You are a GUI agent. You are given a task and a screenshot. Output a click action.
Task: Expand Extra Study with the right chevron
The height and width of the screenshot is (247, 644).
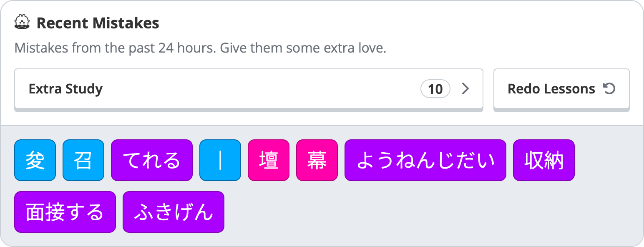(465, 89)
